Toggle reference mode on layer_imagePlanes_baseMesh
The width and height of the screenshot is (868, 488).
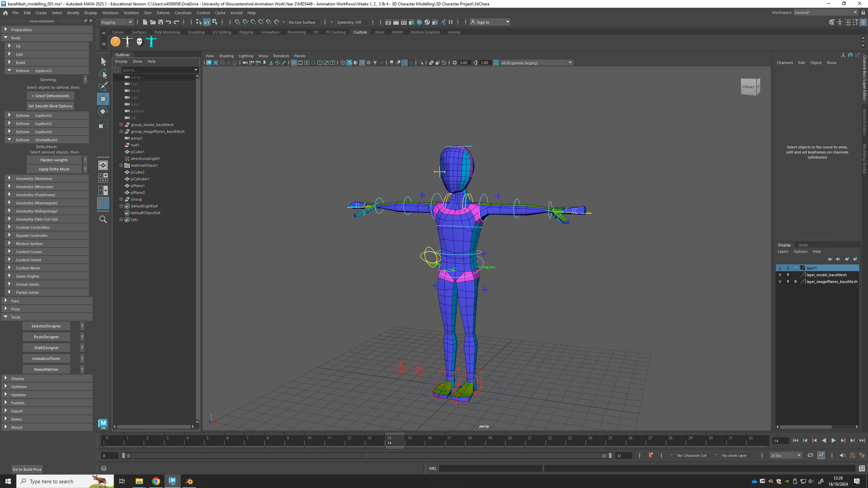pyautogui.click(x=795, y=282)
